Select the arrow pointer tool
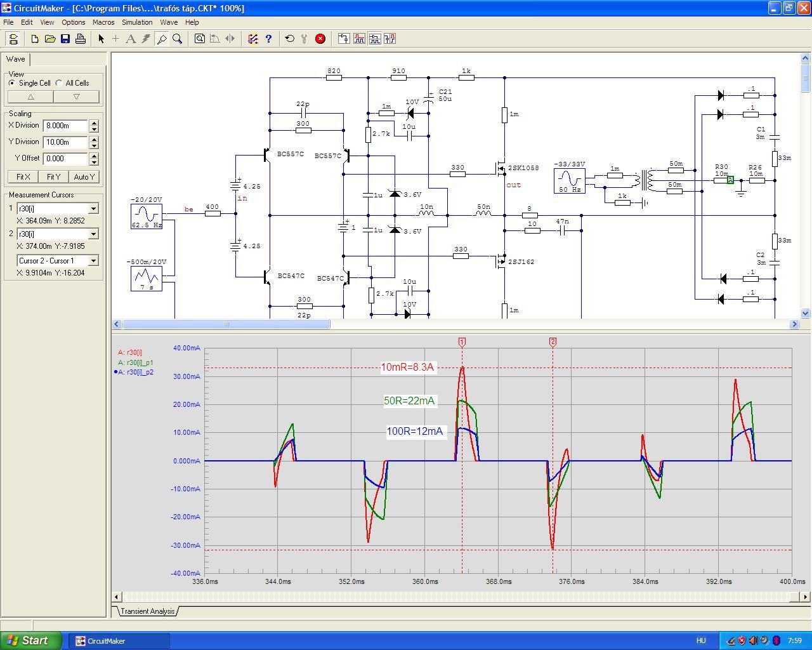Image resolution: width=812 pixels, height=650 pixels. pos(101,39)
